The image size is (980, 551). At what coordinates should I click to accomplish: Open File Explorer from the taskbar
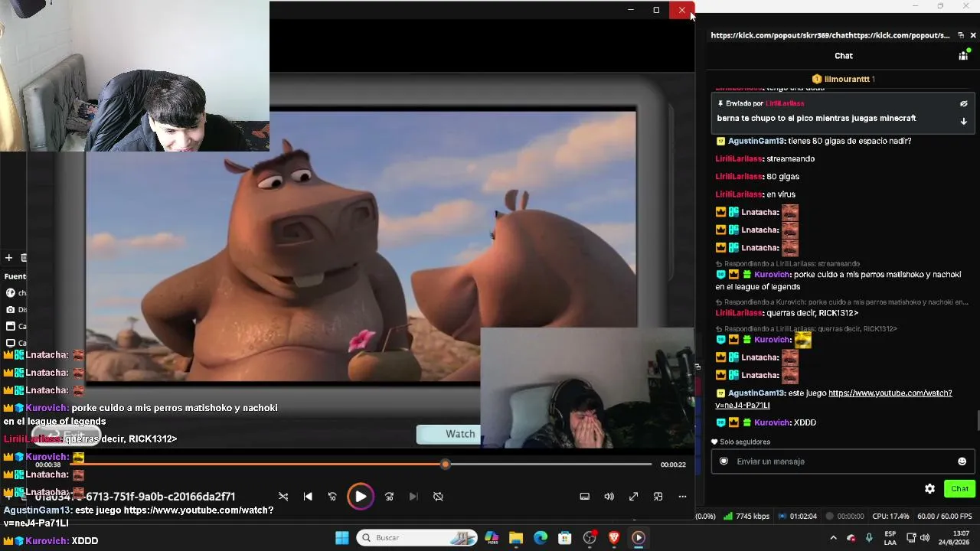tap(516, 538)
